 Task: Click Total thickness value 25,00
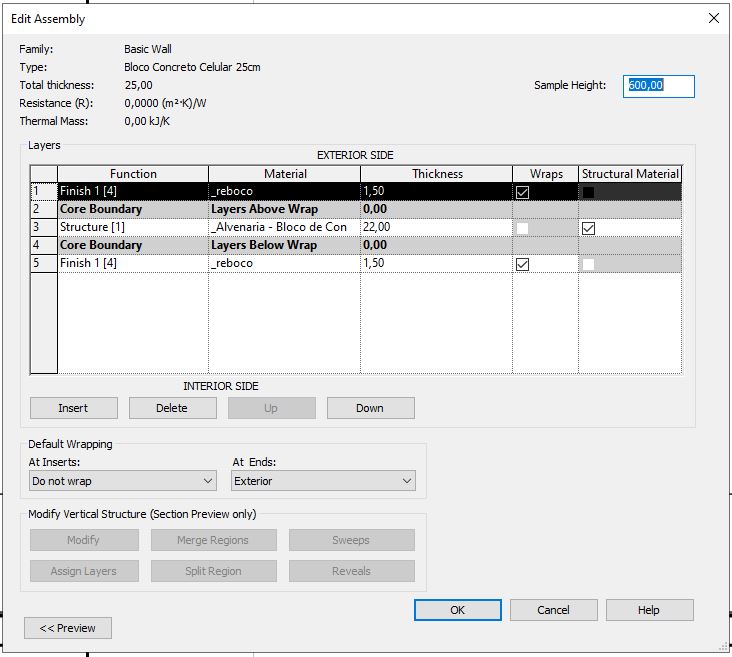click(x=138, y=85)
